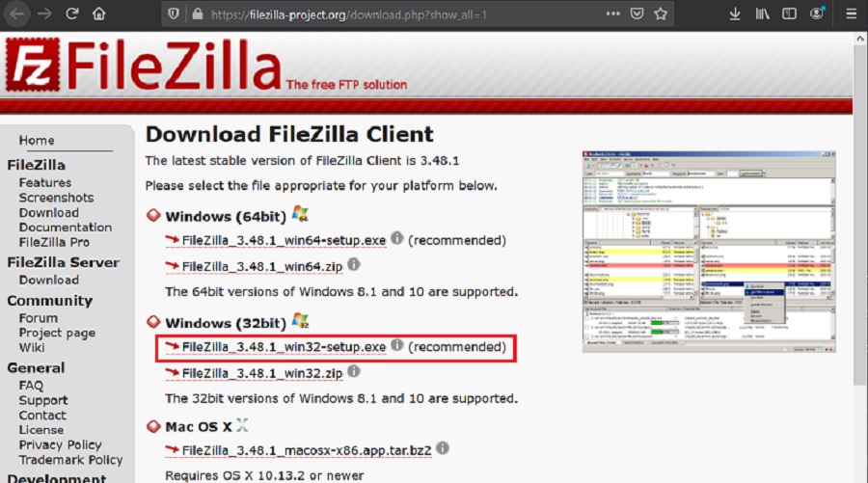Open the Firefox hamburger menu
The image size is (868, 483).
(852, 13)
